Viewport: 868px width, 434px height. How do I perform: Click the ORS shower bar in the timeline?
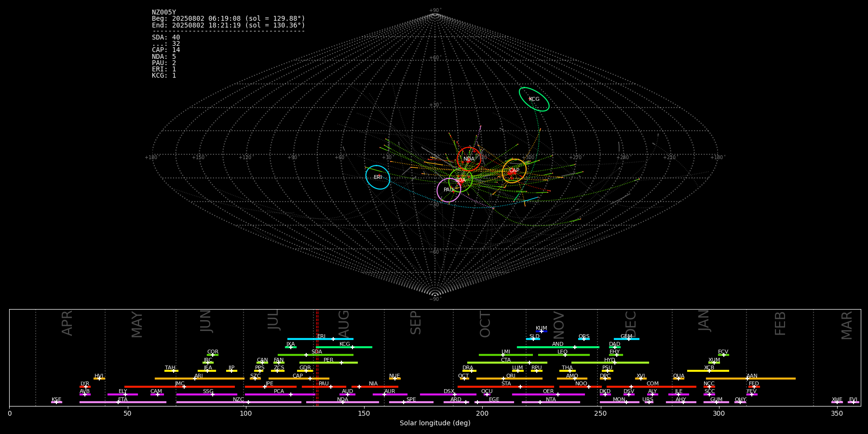point(584,339)
